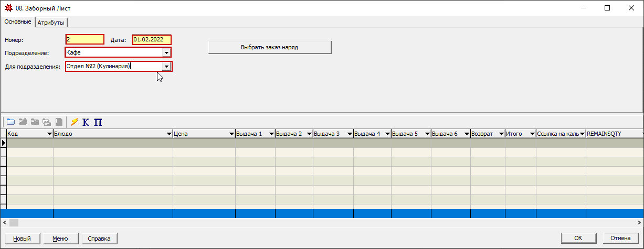
Task: Click the Новый button
Action: coord(22,239)
